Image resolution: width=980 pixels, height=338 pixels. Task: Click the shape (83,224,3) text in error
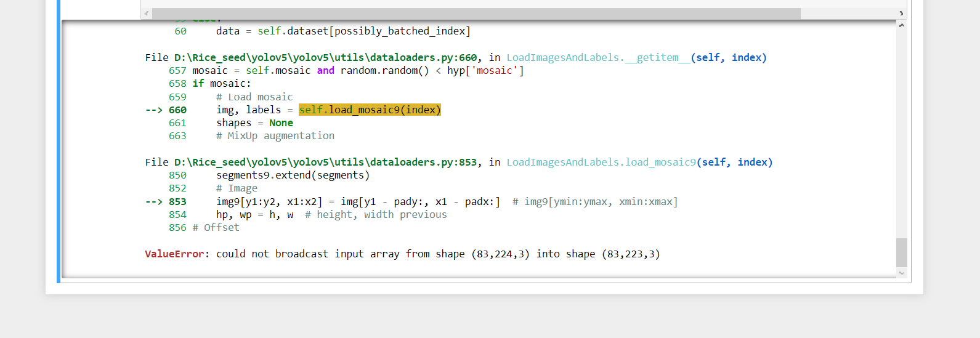point(500,254)
